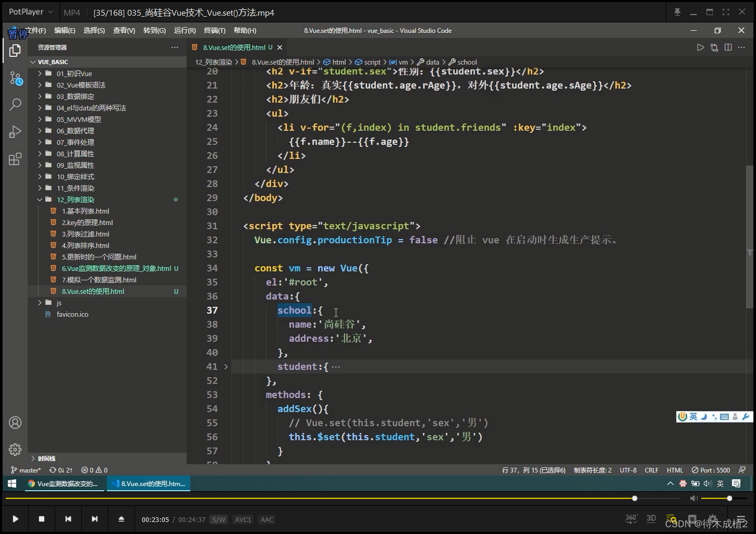
Task: Jump to previous track in PotPlayer
Action: [x=68, y=519]
